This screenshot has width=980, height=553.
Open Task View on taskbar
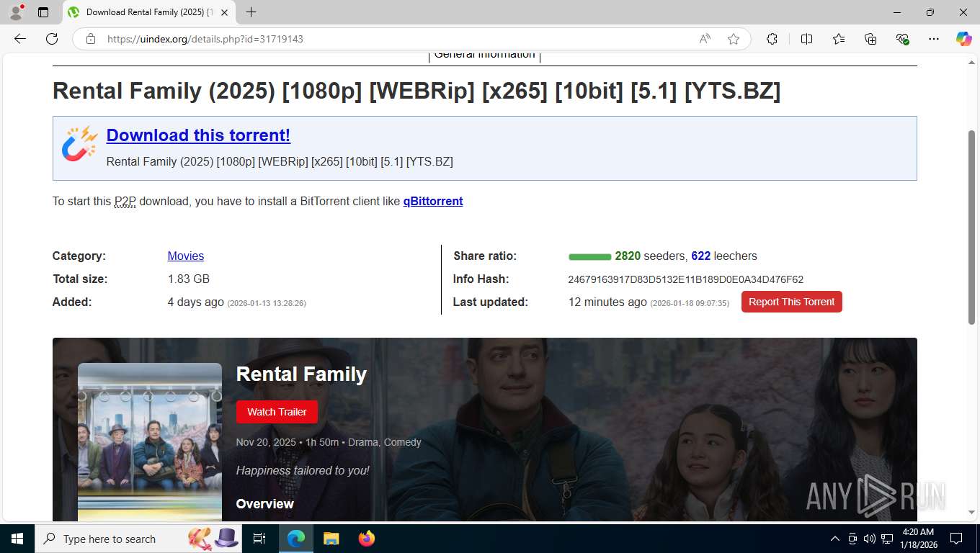[x=259, y=539]
